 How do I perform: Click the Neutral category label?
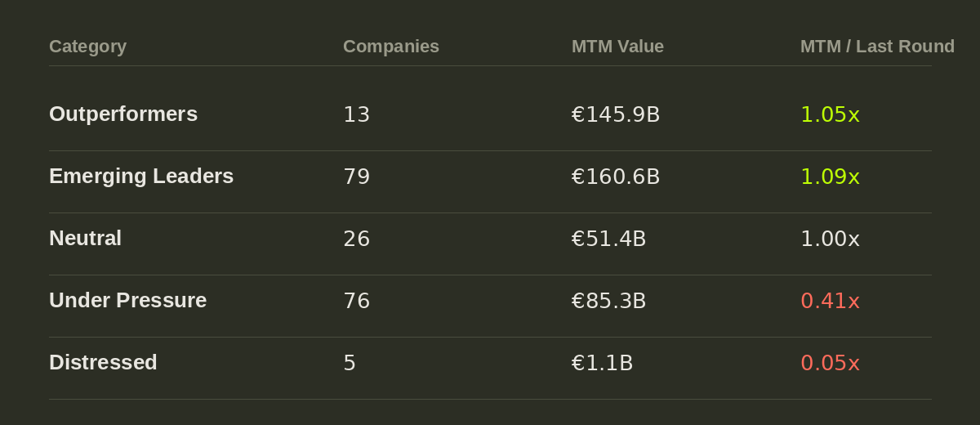pos(85,238)
